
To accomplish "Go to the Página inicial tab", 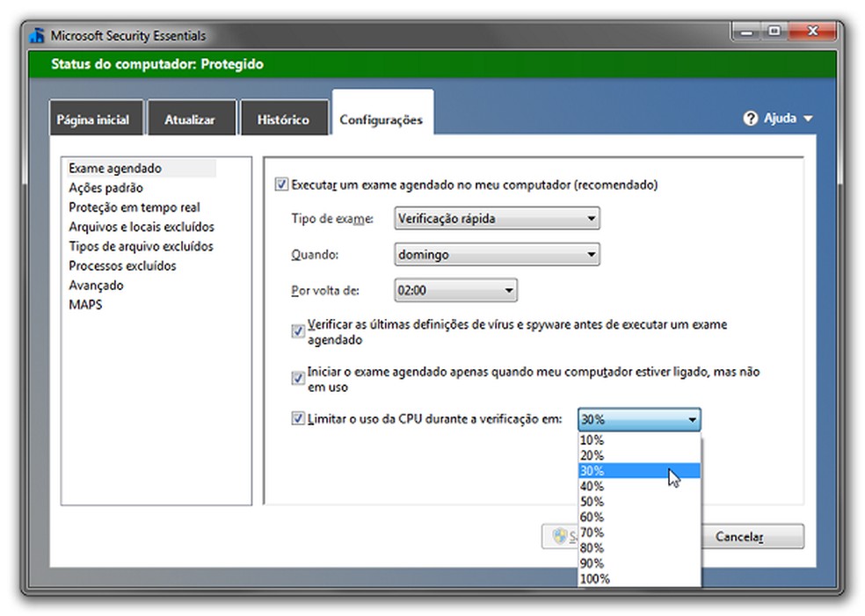I will [96, 119].
